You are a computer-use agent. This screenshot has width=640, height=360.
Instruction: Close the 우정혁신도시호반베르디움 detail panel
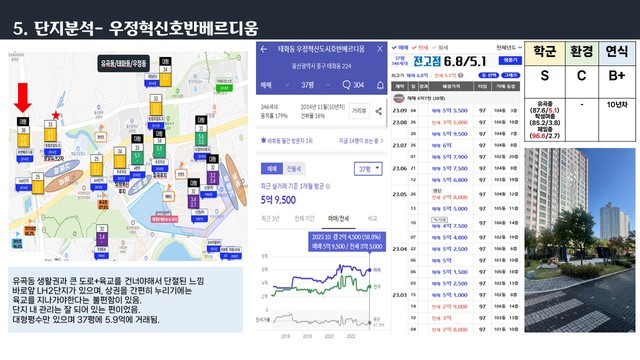[x=380, y=49]
